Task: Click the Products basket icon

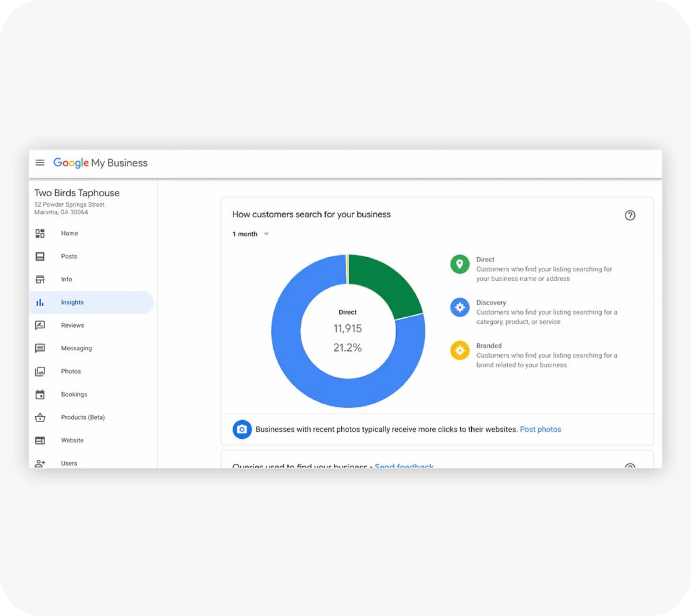Action: (40, 417)
